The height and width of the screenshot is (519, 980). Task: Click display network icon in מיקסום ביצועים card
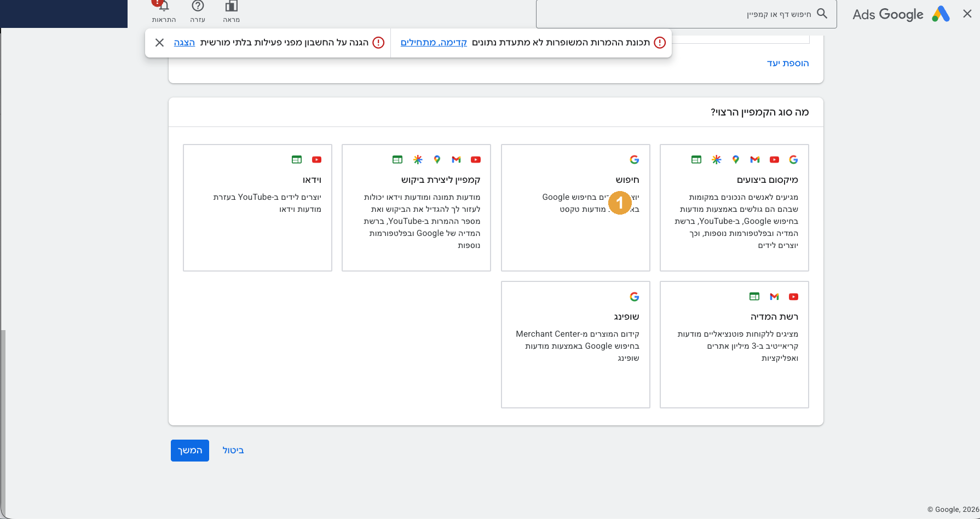coord(696,160)
